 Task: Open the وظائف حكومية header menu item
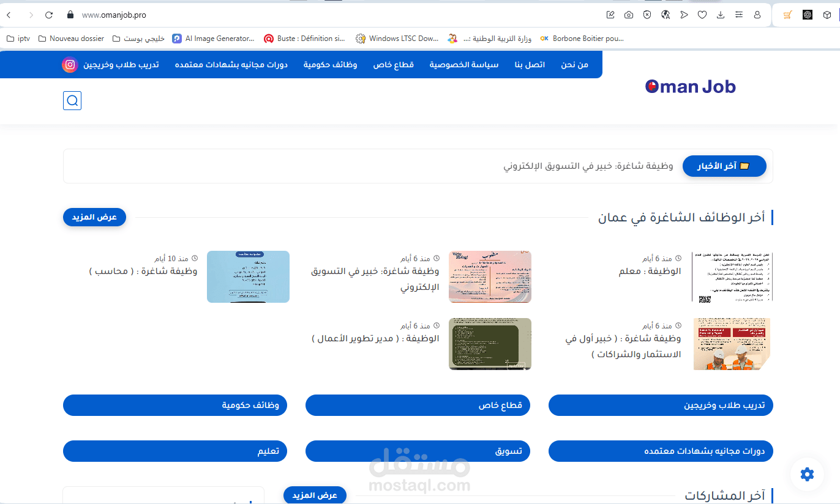330,65
